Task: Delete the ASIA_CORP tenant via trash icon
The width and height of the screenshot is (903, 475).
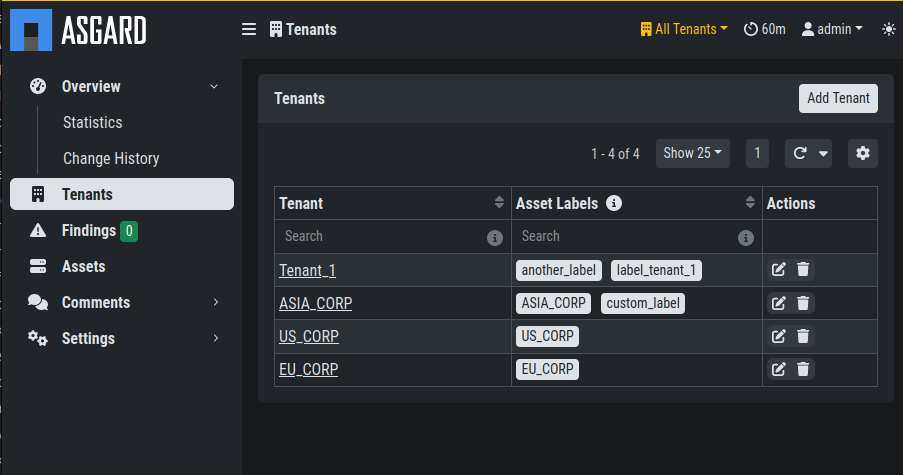Action: click(x=803, y=303)
